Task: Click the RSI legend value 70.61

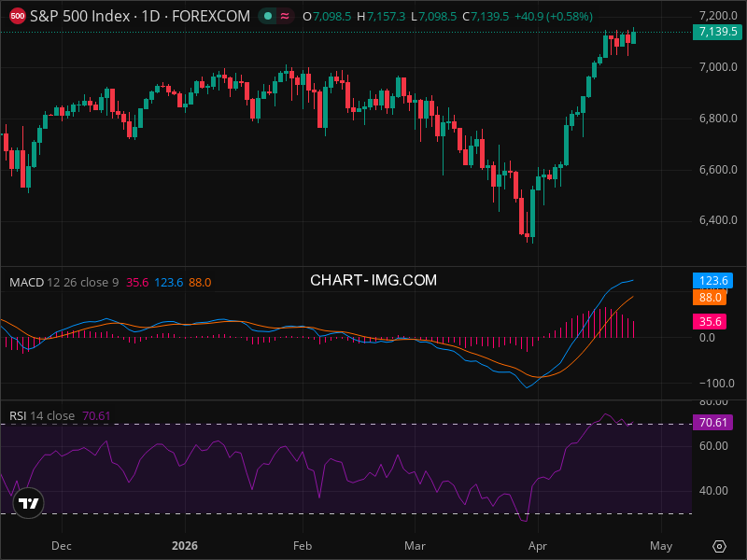Action: click(97, 415)
